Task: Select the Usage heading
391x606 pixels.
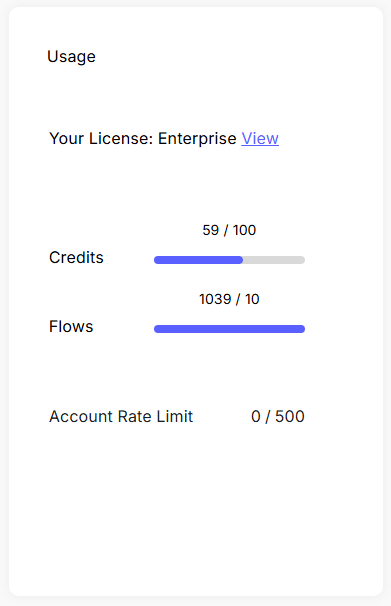Action: 71,57
